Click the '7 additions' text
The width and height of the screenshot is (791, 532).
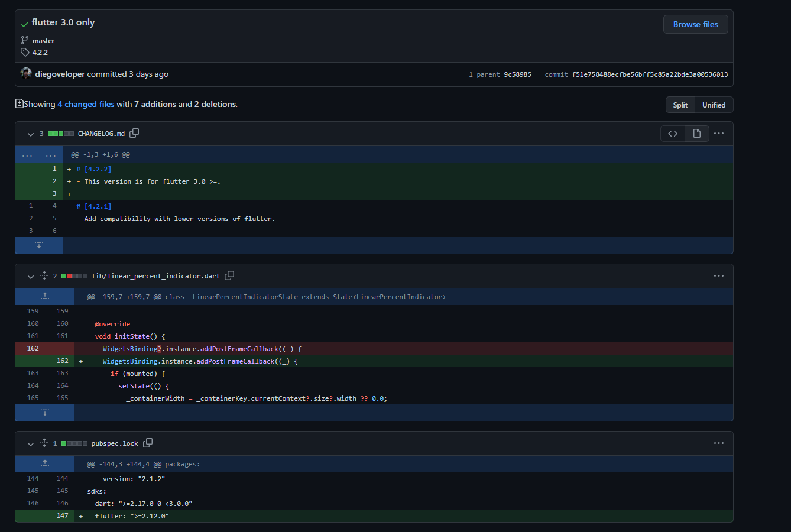coord(155,104)
